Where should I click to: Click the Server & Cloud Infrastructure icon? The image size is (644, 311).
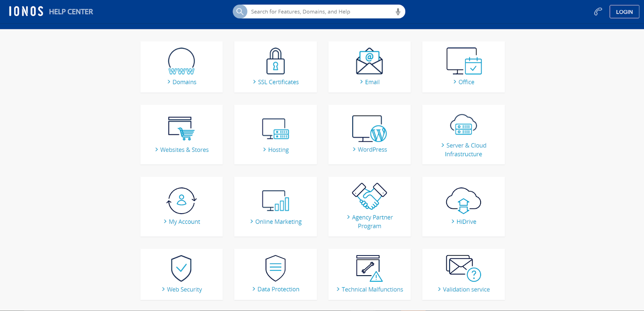coord(464,125)
